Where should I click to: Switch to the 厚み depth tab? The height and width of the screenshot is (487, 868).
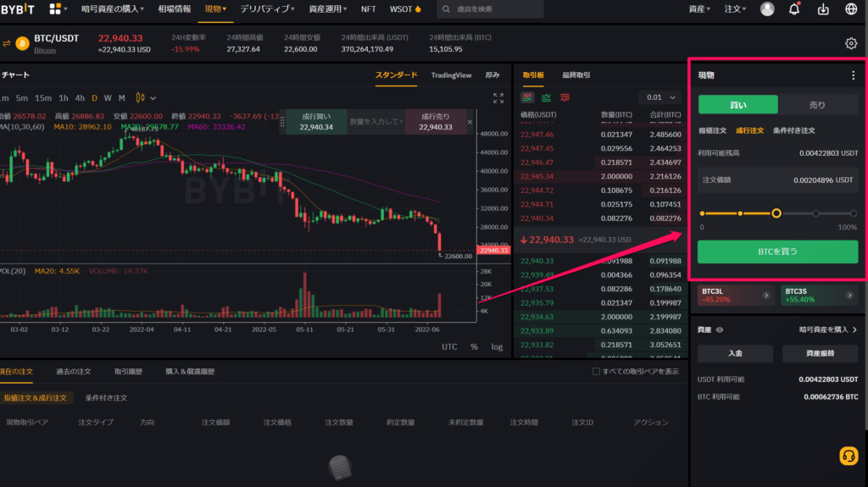[x=492, y=75]
